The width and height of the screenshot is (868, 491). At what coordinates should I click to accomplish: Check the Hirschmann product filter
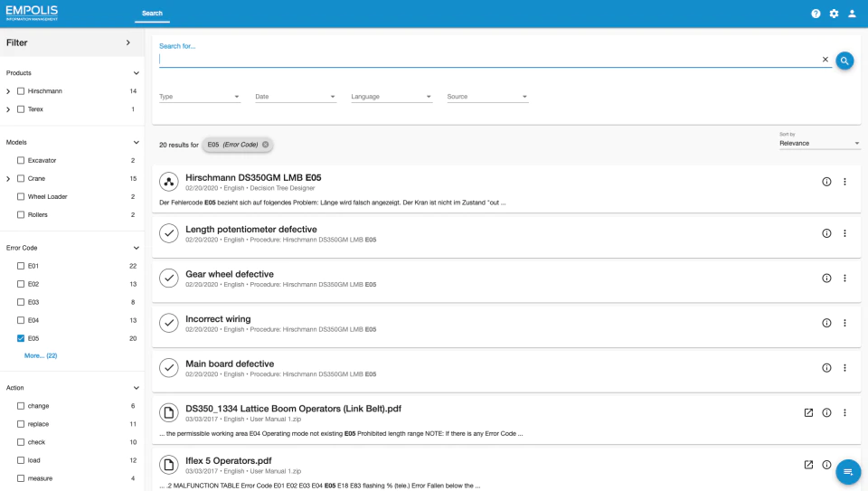click(x=21, y=90)
